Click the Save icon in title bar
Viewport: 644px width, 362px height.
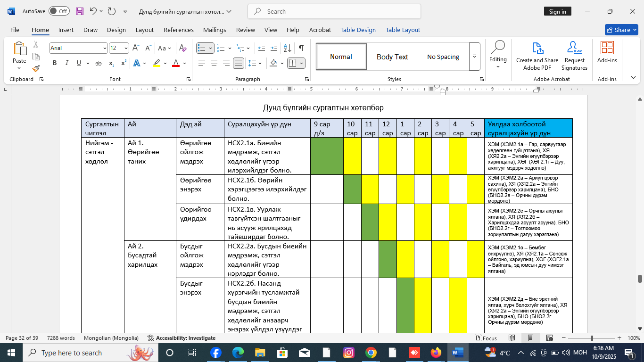[80, 11]
